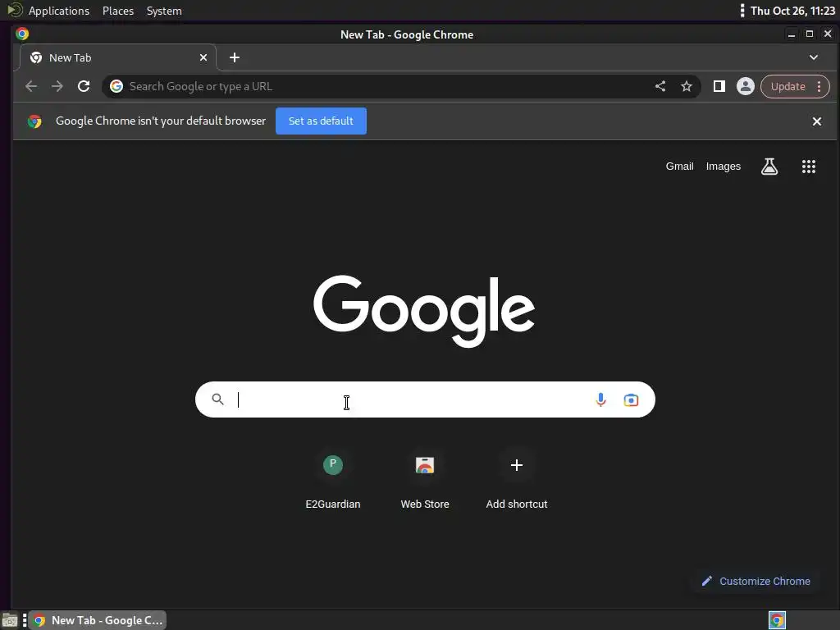Open the share icon in the address bar
The height and width of the screenshot is (630, 840).
click(x=660, y=86)
